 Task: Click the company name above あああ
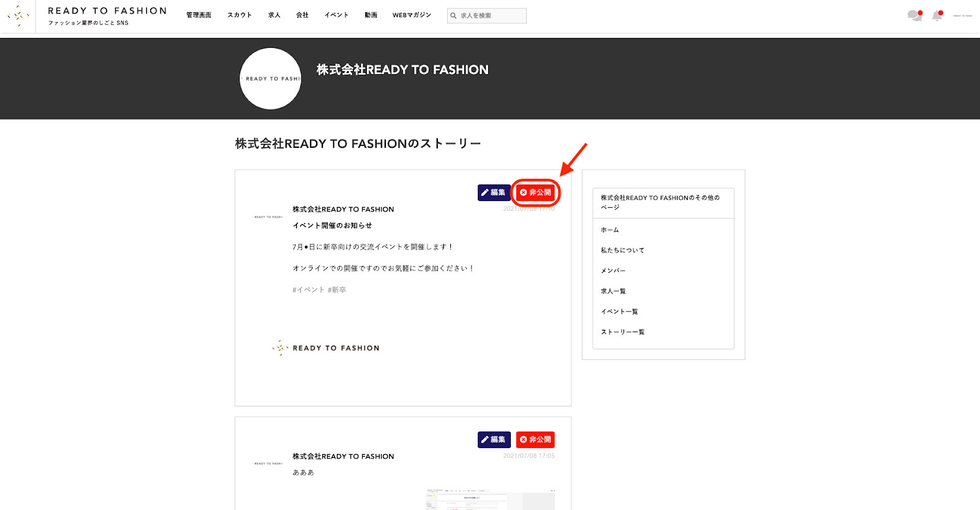point(343,457)
